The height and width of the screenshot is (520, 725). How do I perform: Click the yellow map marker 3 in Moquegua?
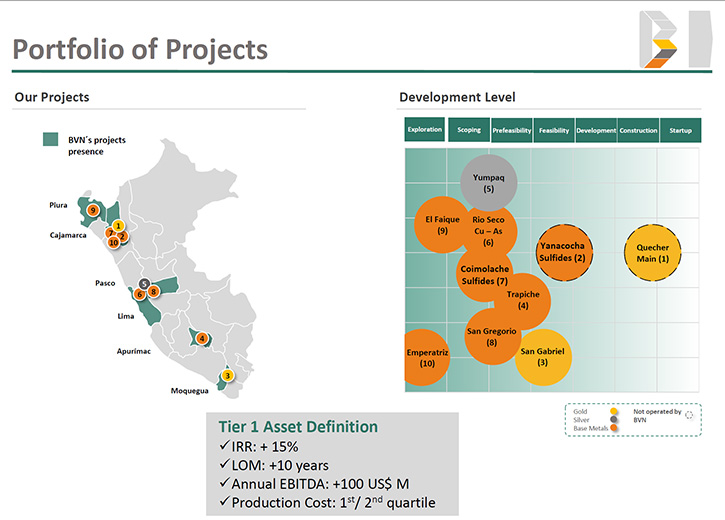coord(227,376)
